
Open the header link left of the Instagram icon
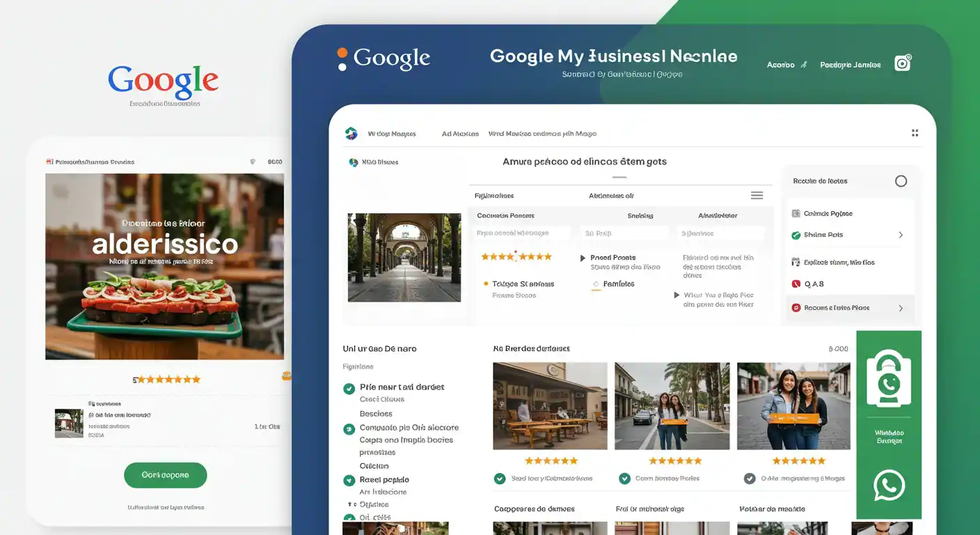coord(851,65)
